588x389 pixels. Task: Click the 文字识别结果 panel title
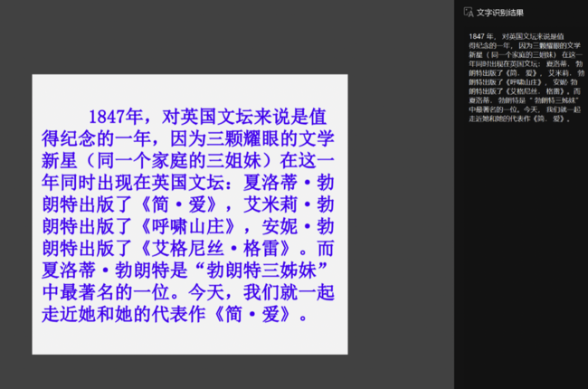click(x=498, y=13)
